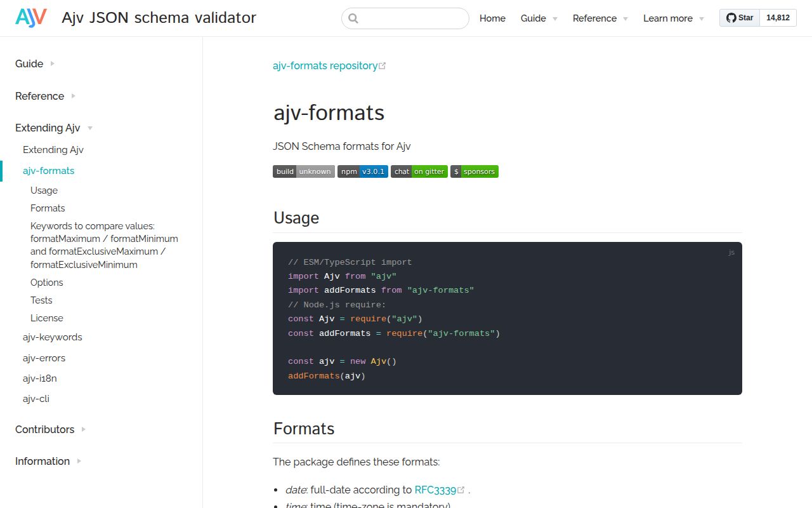Open the npm v3.0.1 badge
Image resolution: width=812 pixels, height=508 pixels.
tap(363, 171)
